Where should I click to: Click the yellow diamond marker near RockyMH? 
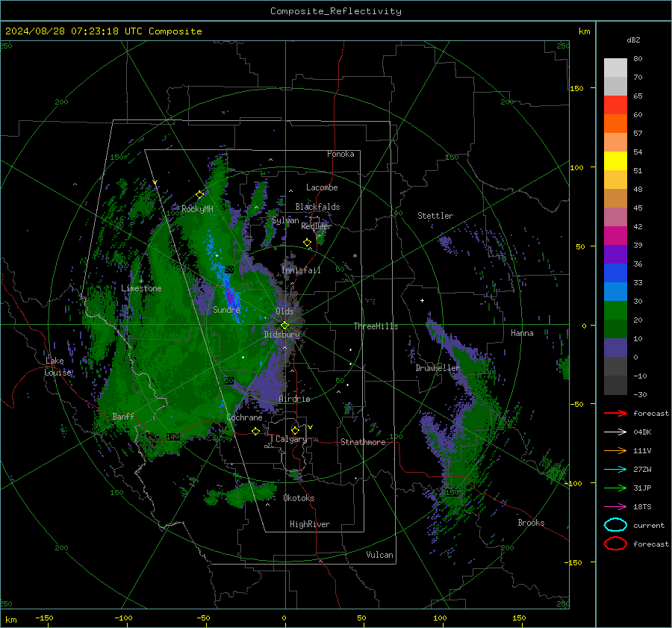click(x=199, y=195)
